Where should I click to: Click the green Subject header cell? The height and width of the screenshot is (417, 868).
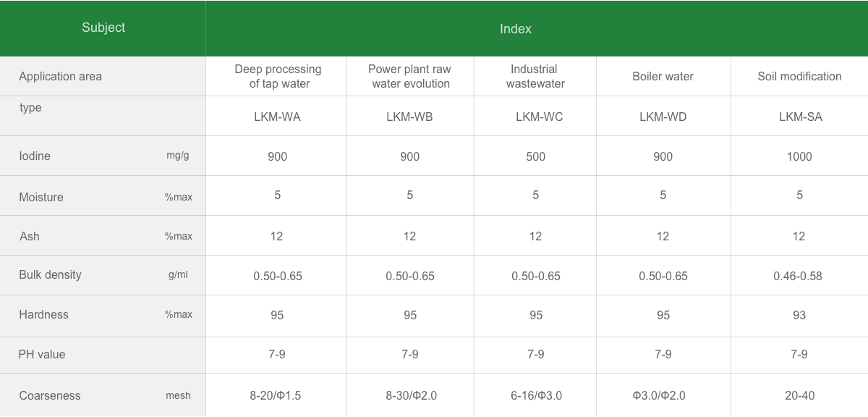pos(103,28)
